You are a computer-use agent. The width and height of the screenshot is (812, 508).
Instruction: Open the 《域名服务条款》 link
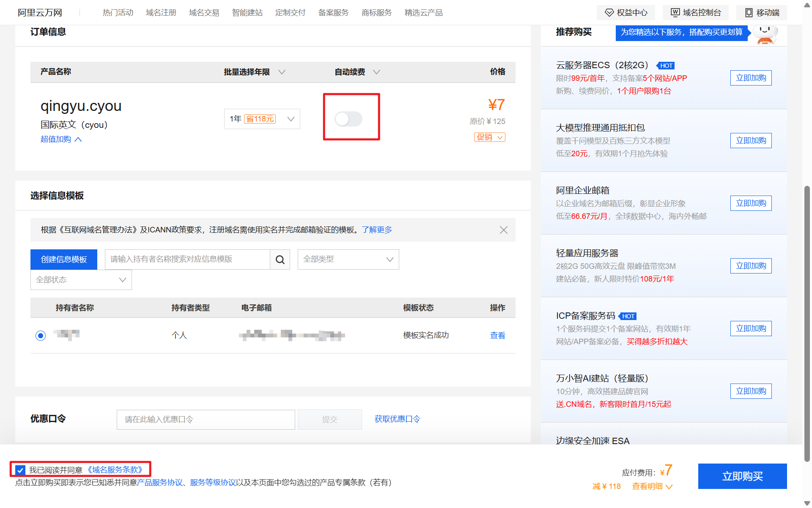pyautogui.click(x=115, y=470)
